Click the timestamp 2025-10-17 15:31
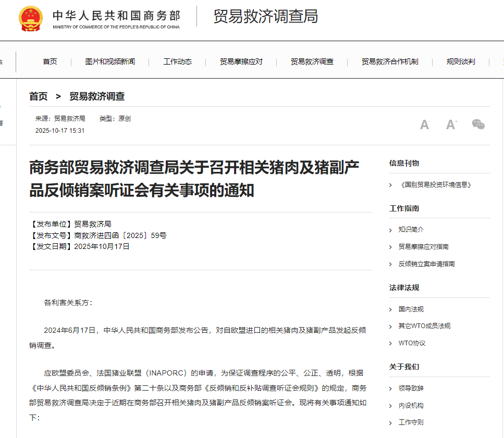Viewport: 504px width, 438px height. pos(60,131)
